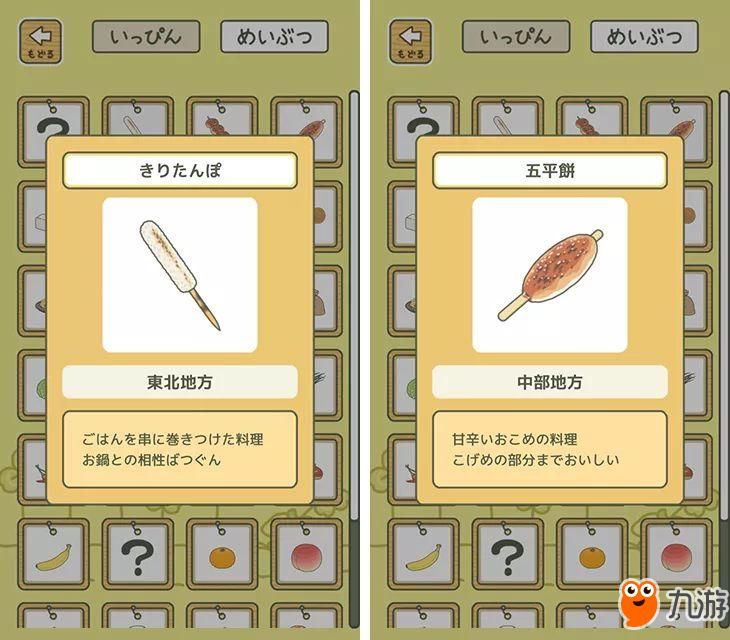Screen dimensions: 730x640
Task: Tap the 五平餅 title field
Action: [x=550, y=170]
